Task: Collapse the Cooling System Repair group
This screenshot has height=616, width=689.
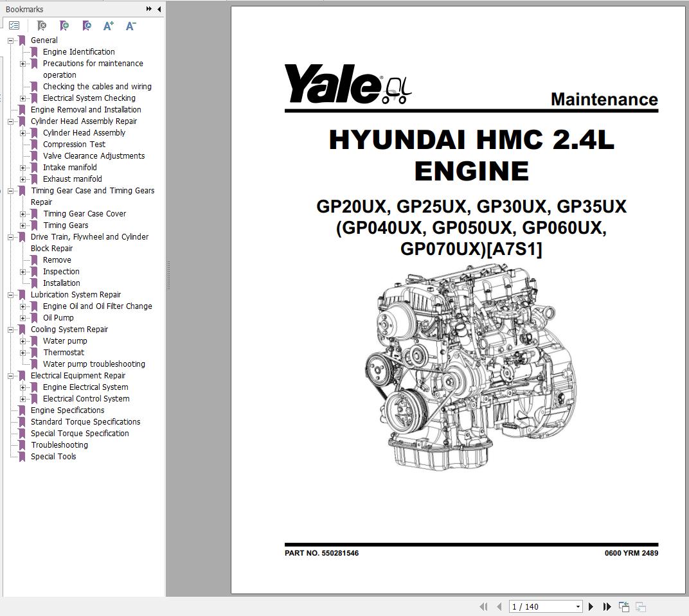Action: [x=10, y=330]
